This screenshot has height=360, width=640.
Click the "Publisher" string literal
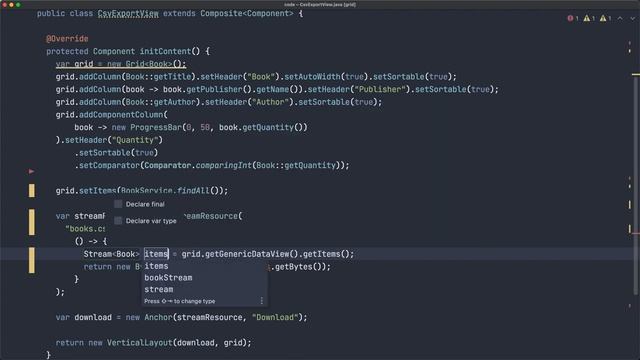pyautogui.click(x=380, y=89)
